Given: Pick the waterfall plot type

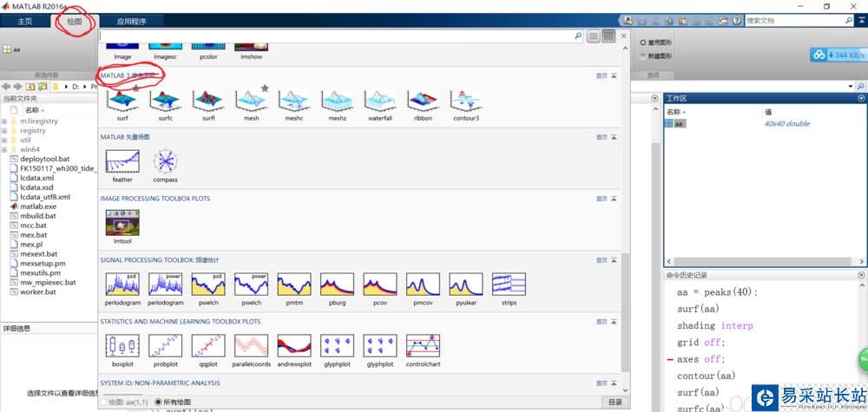Looking at the screenshot, I should (380, 100).
